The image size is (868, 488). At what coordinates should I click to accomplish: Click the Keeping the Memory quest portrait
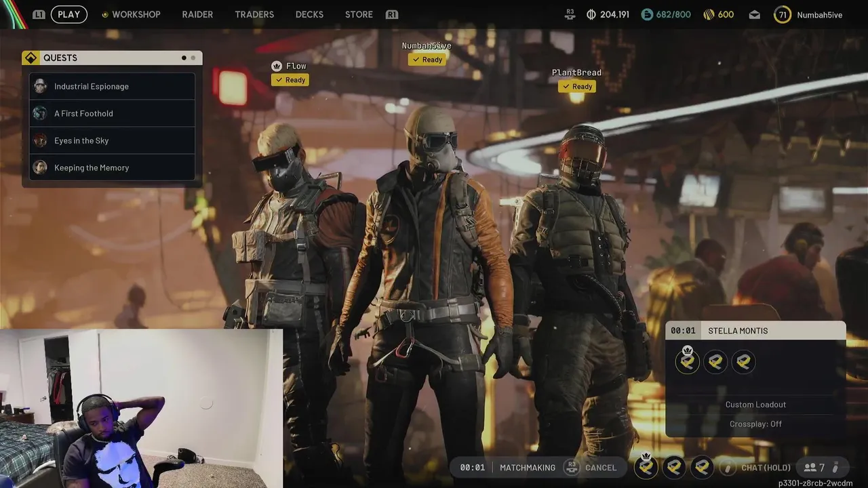pyautogui.click(x=40, y=167)
